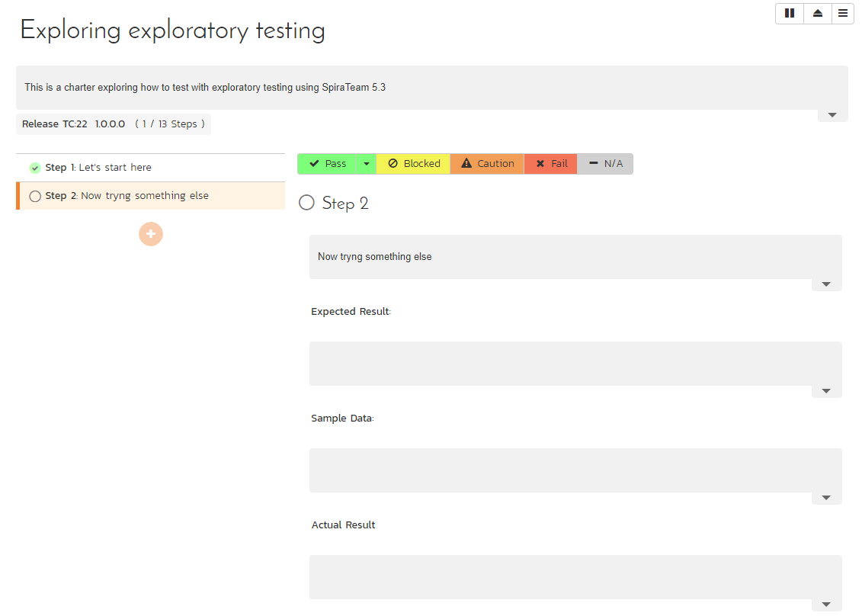Viewport: 862px width, 616px height.
Task: Expand the charter description area
Action: point(832,114)
